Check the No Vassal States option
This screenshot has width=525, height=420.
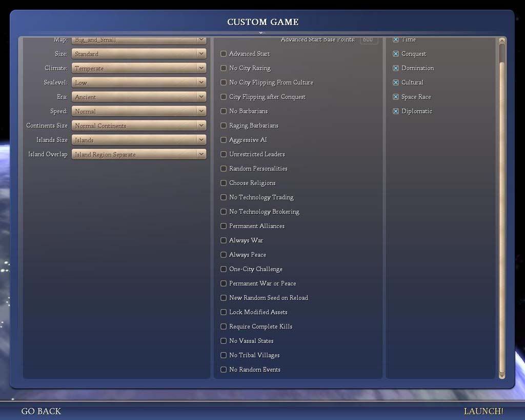point(224,341)
